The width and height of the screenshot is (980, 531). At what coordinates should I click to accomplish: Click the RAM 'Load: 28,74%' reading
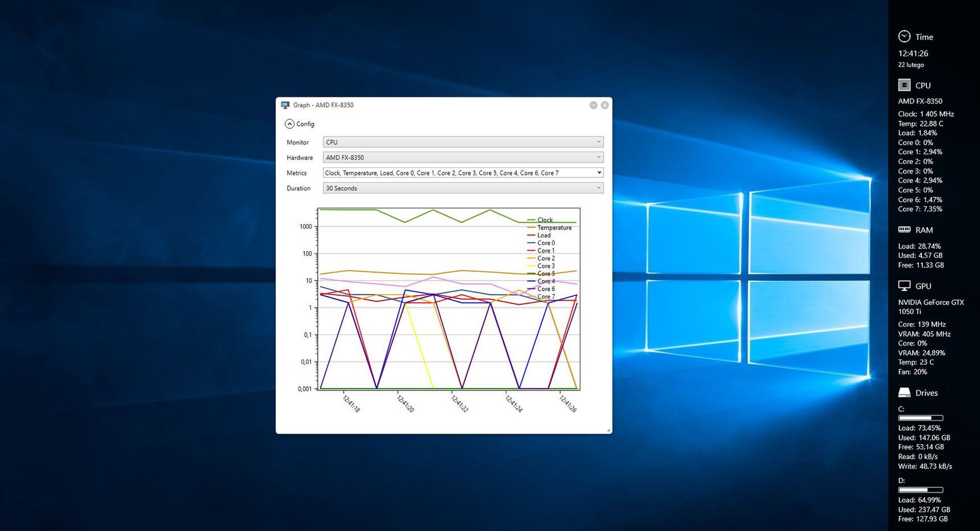[920, 246]
